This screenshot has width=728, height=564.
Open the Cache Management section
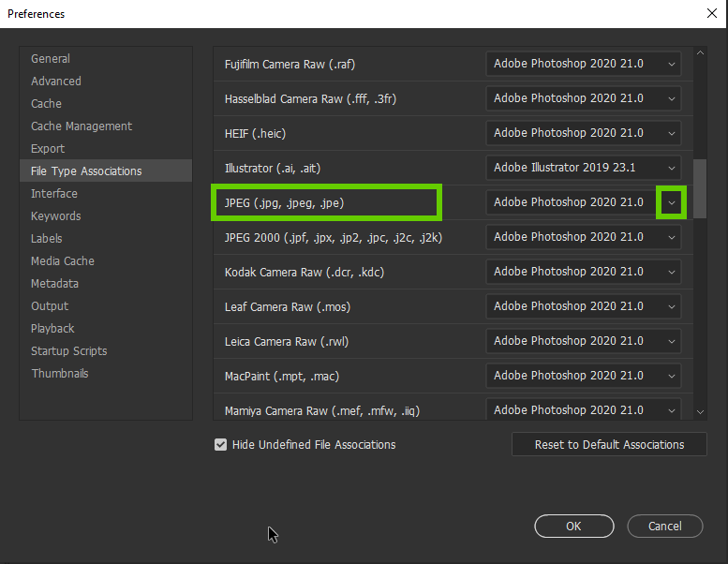(x=82, y=126)
